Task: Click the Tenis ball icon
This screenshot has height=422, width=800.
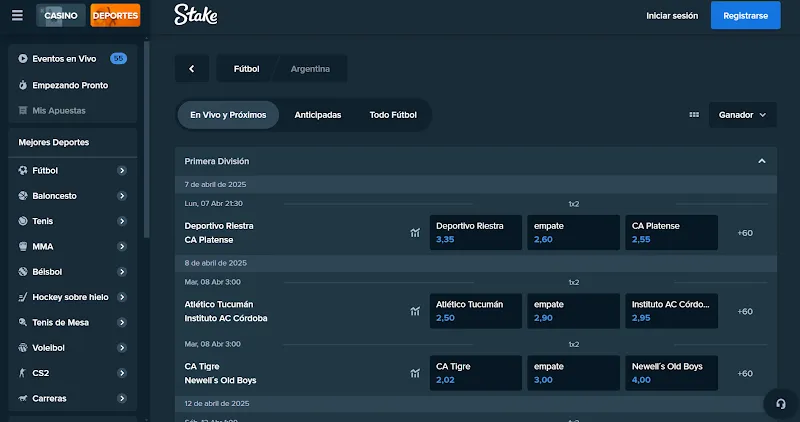Action: (x=22, y=221)
